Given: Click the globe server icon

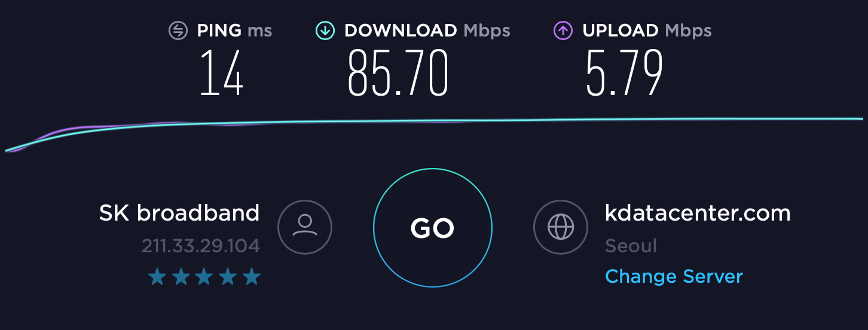Looking at the screenshot, I should point(561,227).
